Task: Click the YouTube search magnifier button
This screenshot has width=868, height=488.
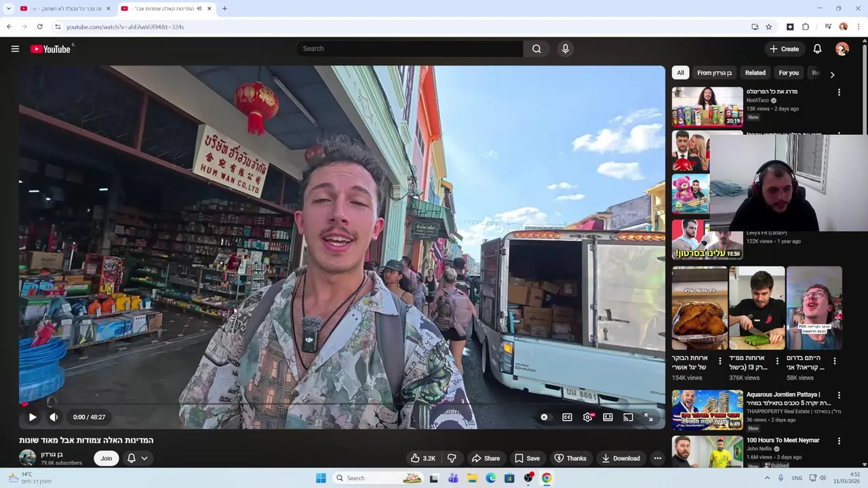Action: coord(536,49)
